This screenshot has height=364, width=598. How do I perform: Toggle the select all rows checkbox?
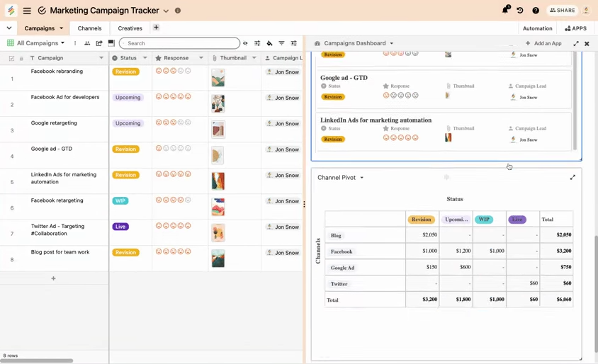[11, 58]
